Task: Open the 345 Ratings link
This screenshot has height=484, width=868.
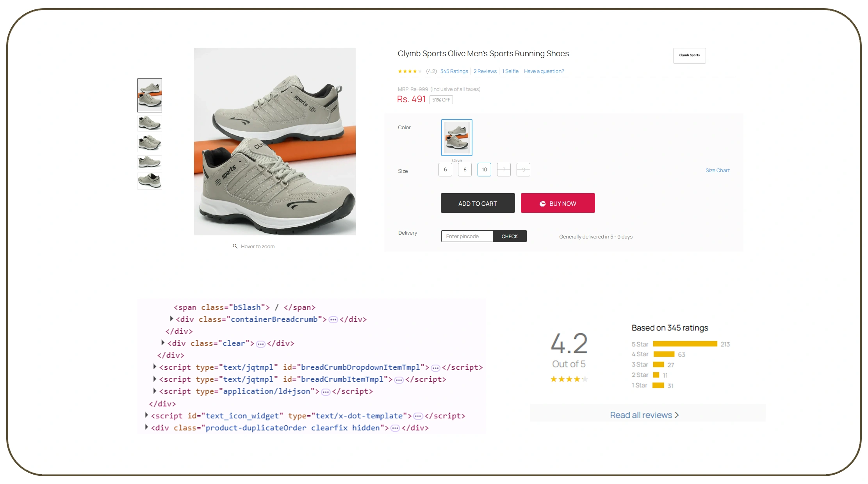Action: [454, 71]
